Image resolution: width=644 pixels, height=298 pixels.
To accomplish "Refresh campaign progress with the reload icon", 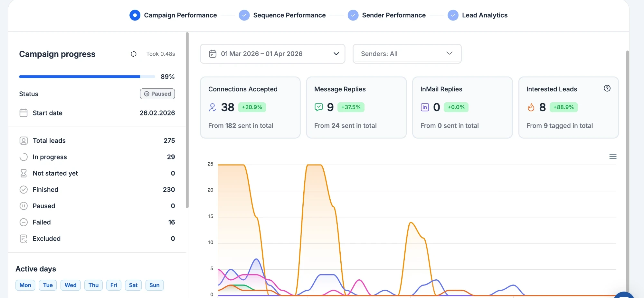I will pos(134,54).
